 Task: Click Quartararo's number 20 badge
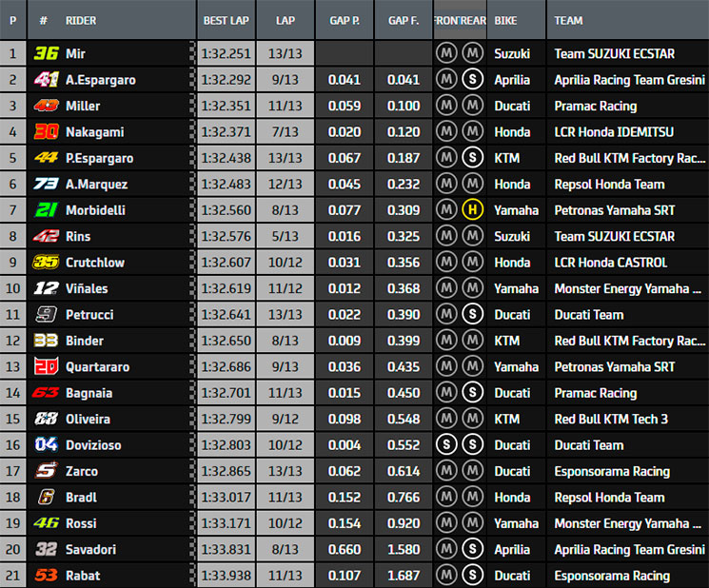(x=46, y=366)
